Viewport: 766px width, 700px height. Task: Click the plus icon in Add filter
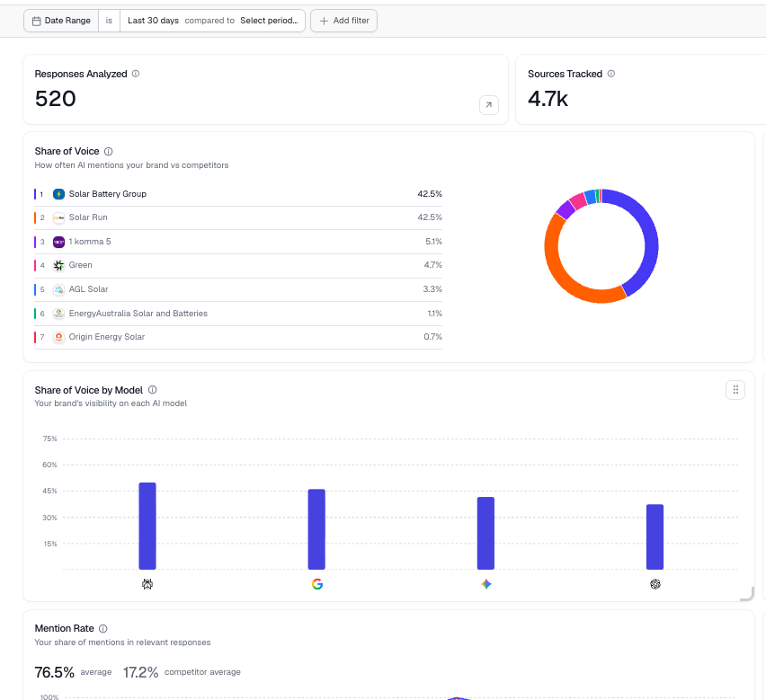324,21
